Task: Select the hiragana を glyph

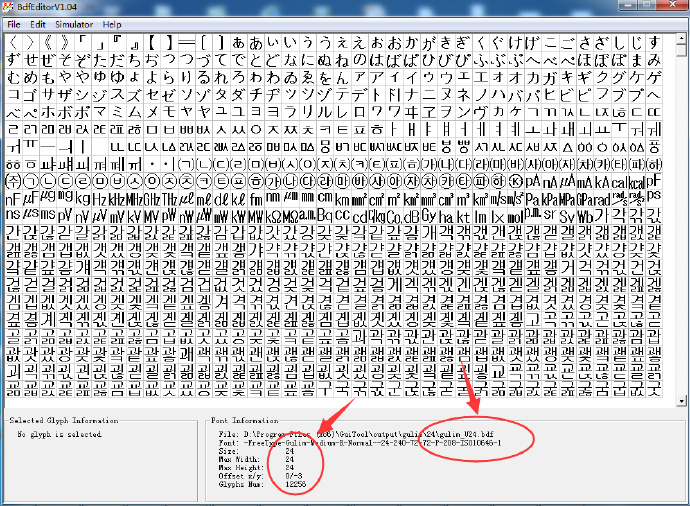Action: (324, 77)
